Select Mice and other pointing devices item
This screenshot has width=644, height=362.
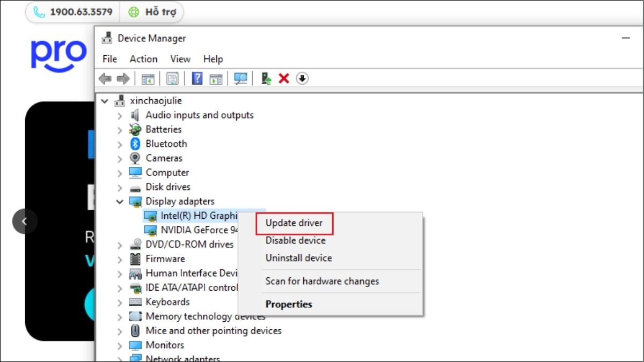pyautogui.click(x=213, y=331)
